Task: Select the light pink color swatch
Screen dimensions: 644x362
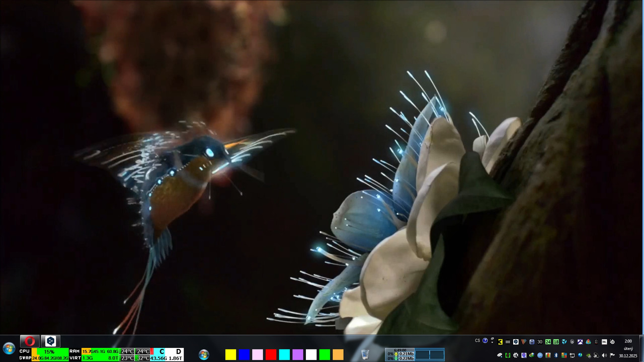Action: pyautogui.click(x=258, y=354)
